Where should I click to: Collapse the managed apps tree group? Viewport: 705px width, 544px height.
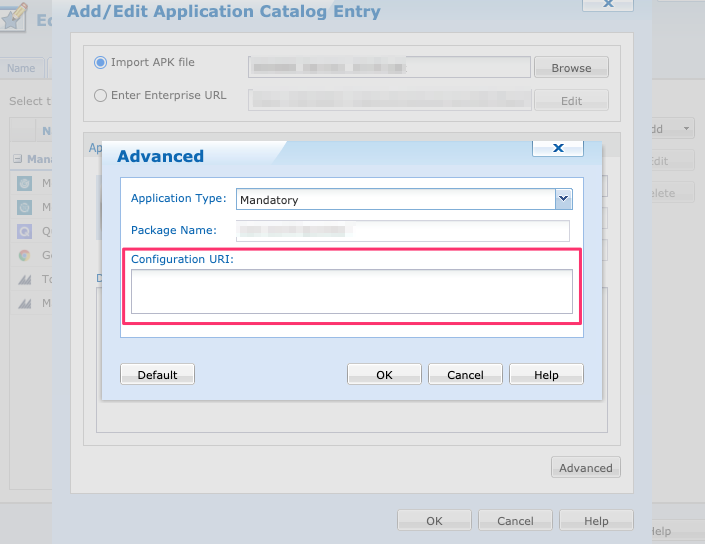[18, 159]
